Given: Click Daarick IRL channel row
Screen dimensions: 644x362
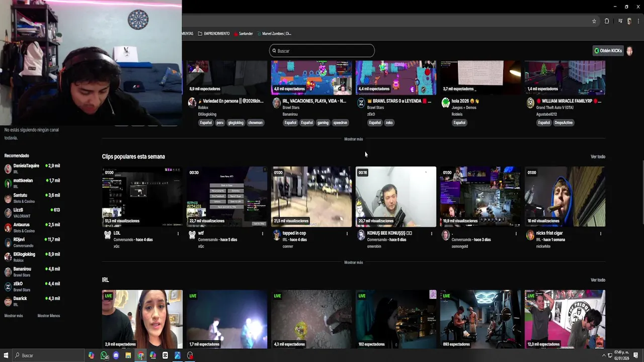Looking at the screenshot, I should tap(32, 301).
